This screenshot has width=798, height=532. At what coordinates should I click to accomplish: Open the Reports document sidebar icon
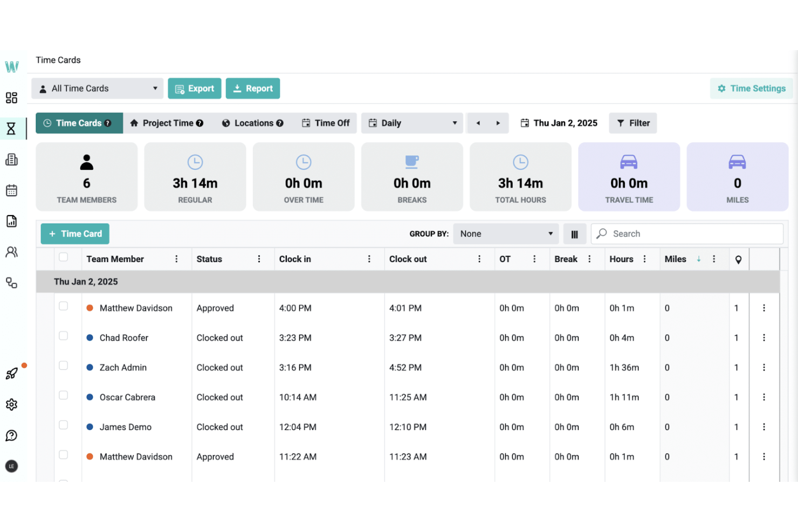[x=12, y=221]
